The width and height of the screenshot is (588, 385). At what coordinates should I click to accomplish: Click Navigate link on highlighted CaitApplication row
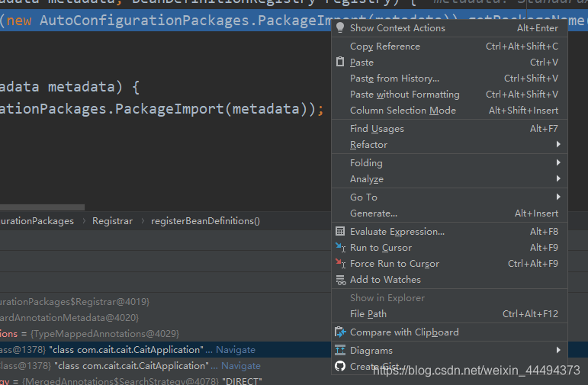(x=236, y=350)
